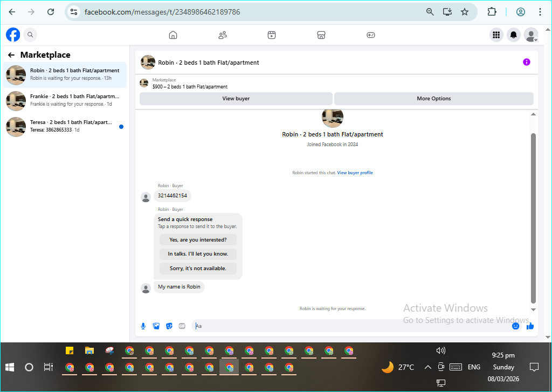Click the address bar URL
The image size is (552, 392).
162,12
